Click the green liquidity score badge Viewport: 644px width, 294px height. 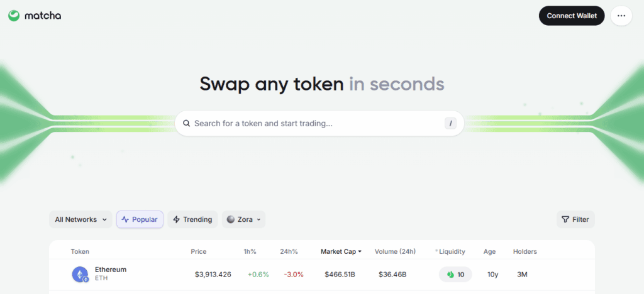[455, 275]
